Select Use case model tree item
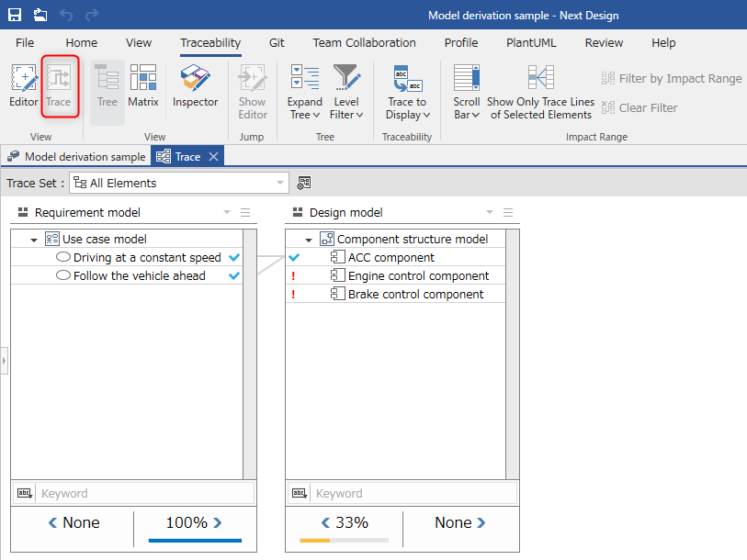747x560 pixels. pos(127,239)
